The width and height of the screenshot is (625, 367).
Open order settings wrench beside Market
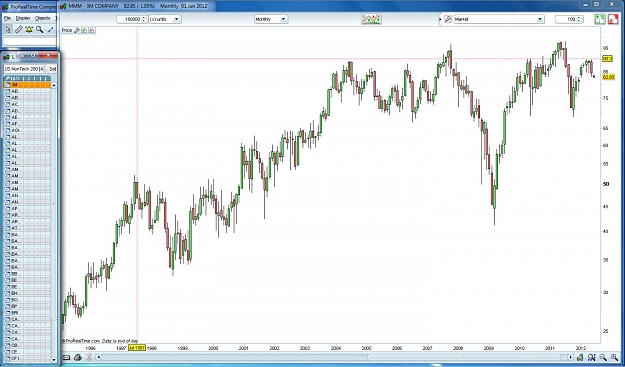click(448, 19)
